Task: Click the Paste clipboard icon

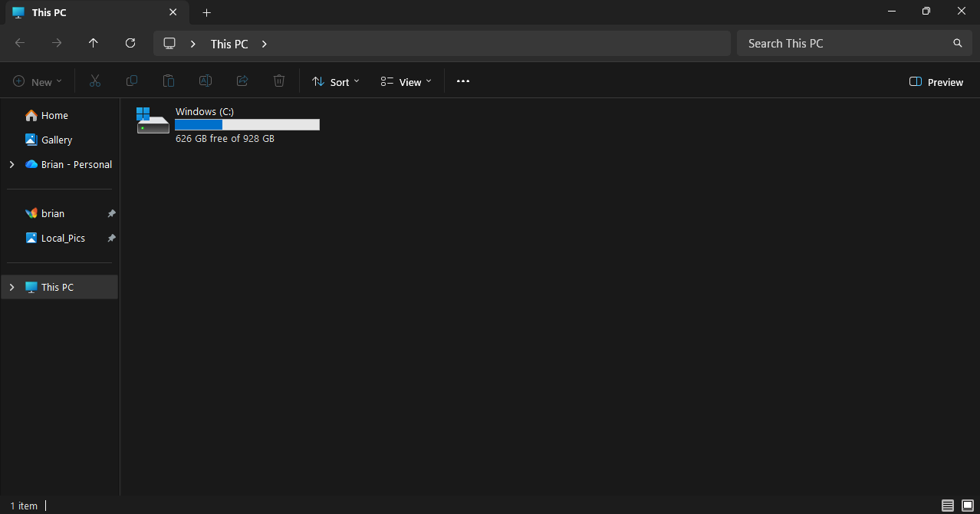Action: pos(169,81)
